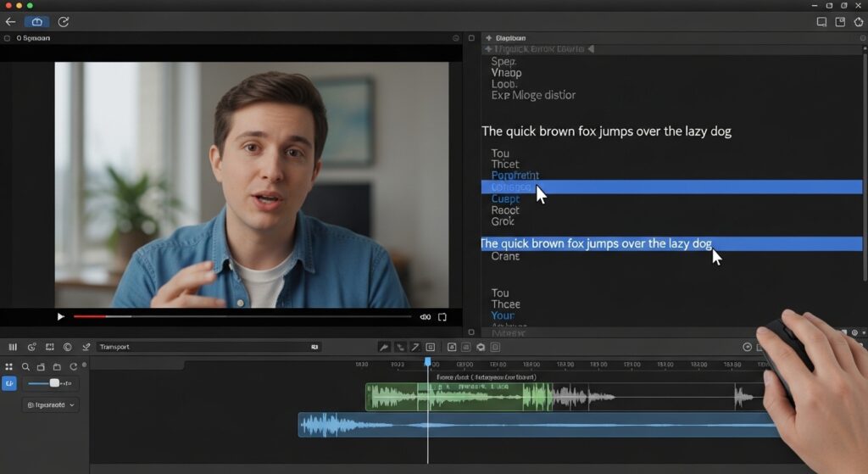The image size is (868, 474).
Task: Click the Play button under the video preview
Action: click(60, 317)
